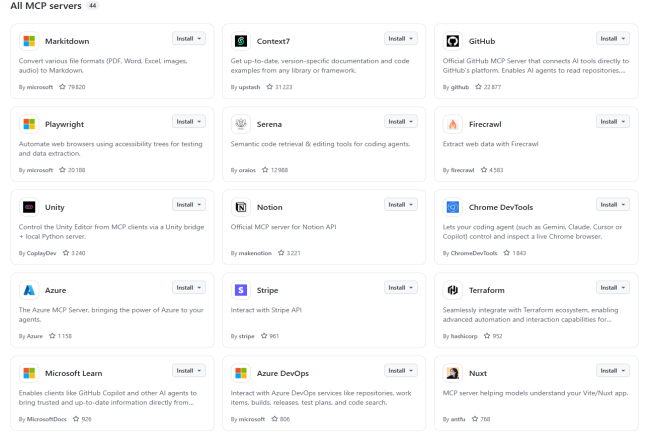
Task: Click the Context7 server icon
Action: [241, 41]
